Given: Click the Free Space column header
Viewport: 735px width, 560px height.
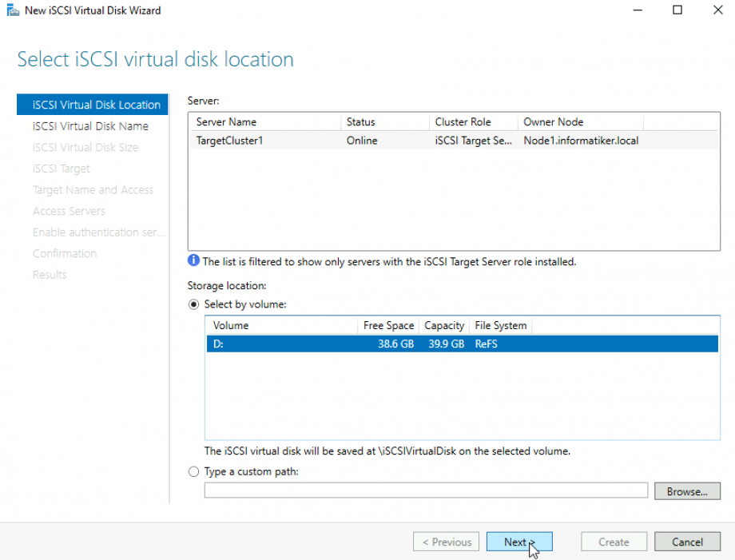Looking at the screenshot, I should click(388, 325).
